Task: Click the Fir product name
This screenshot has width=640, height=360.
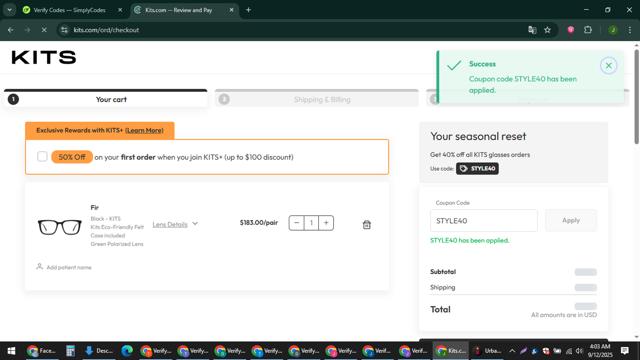Action: pyautogui.click(x=95, y=207)
